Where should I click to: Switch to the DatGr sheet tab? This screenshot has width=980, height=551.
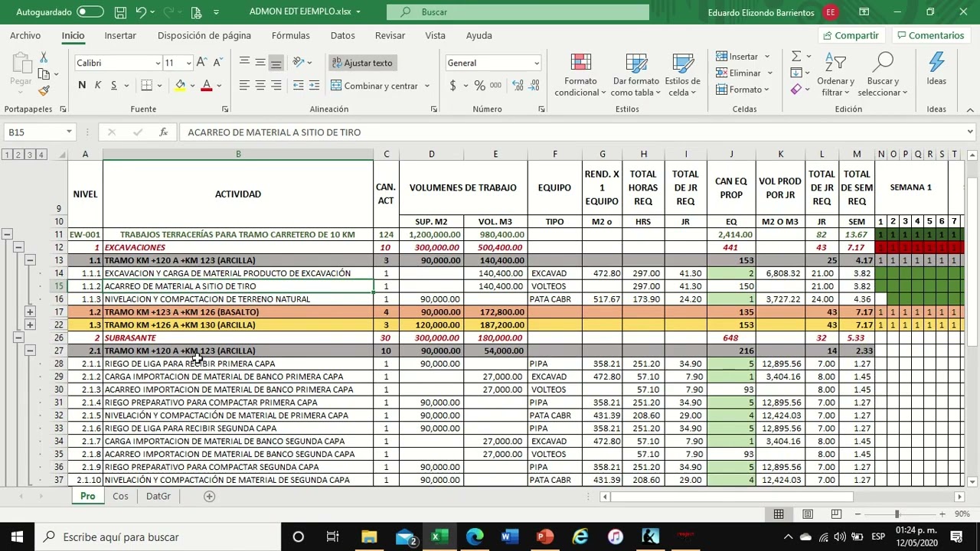pyautogui.click(x=158, y=496)
